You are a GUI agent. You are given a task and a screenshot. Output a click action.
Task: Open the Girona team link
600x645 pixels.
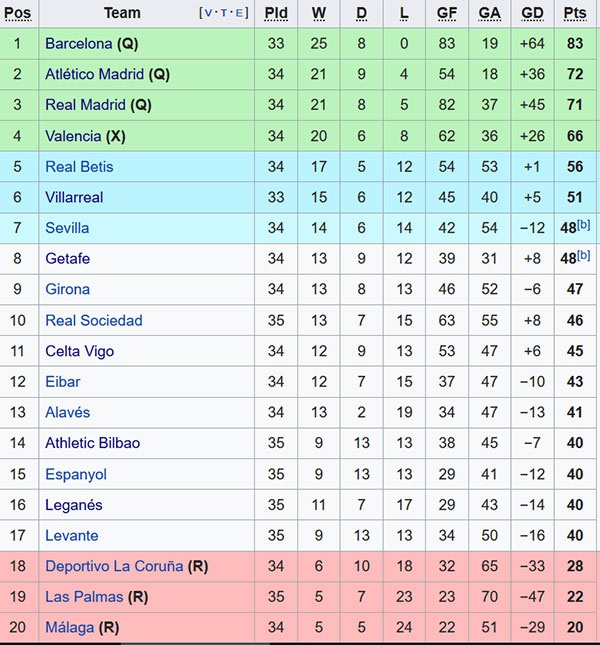(67, 290)
